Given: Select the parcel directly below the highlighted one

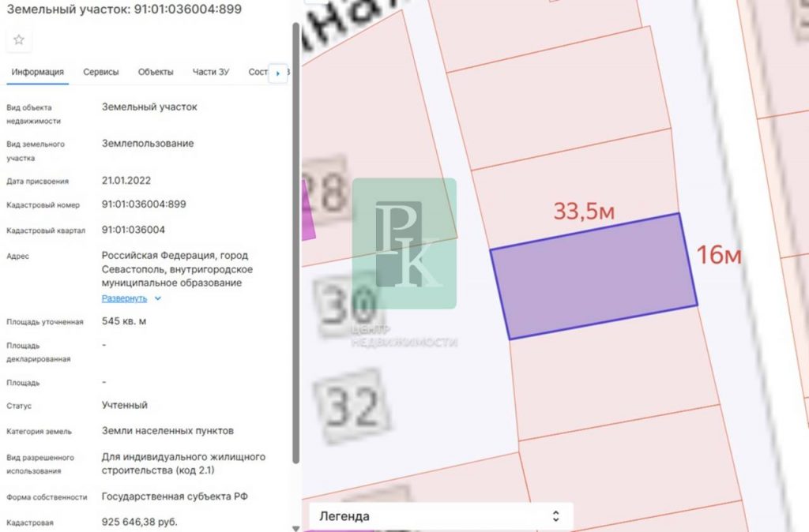Looking at the screenshot, I should point(608,369).
